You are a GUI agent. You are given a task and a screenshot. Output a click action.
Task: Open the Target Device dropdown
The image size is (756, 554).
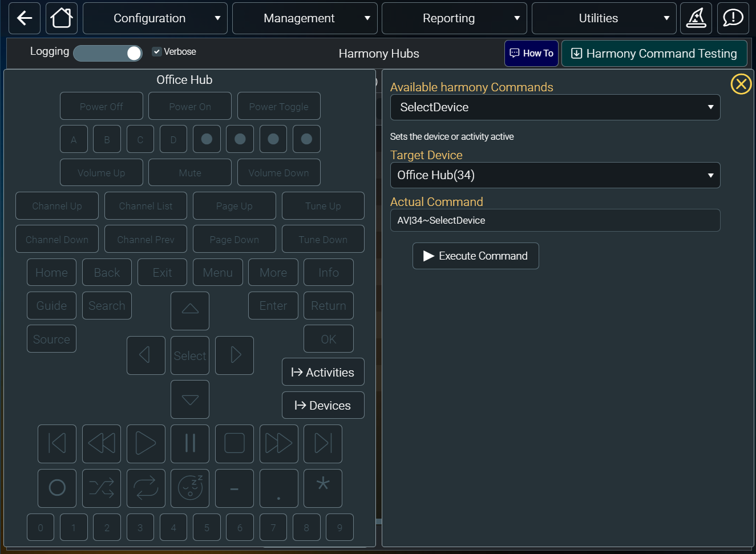(x=555, y=175)
